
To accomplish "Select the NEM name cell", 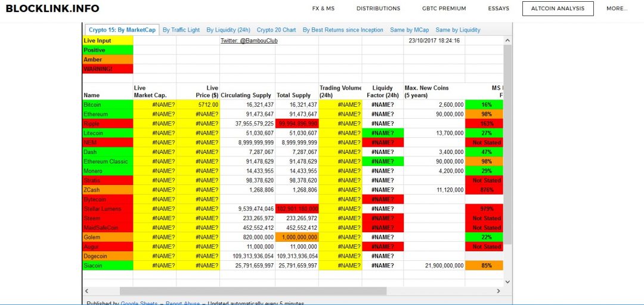I will tap(107, 143).
